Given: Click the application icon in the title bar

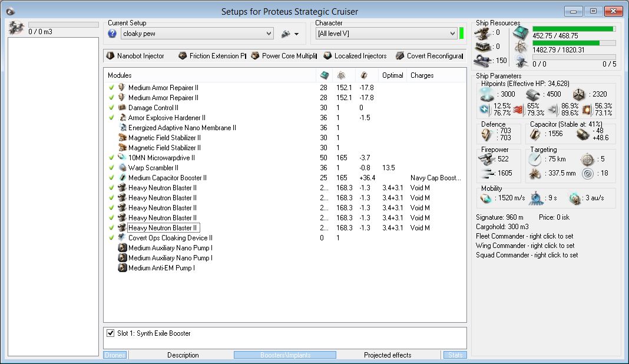Looking at the screenshot, I should click(10, 11).
